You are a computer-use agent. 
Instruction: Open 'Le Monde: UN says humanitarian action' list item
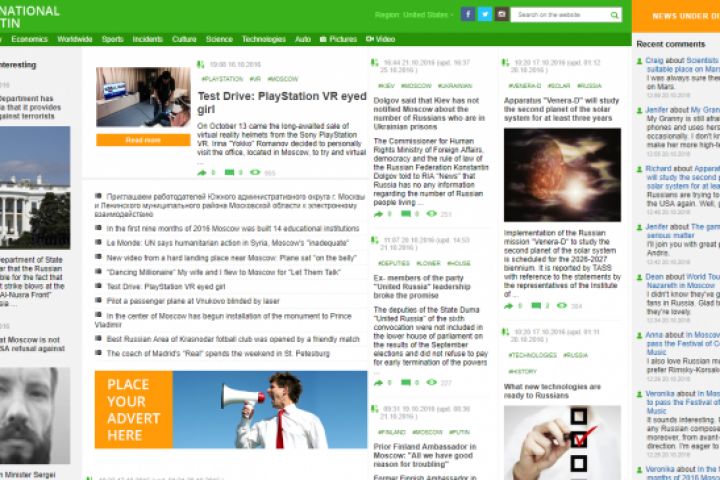[227, 243]
